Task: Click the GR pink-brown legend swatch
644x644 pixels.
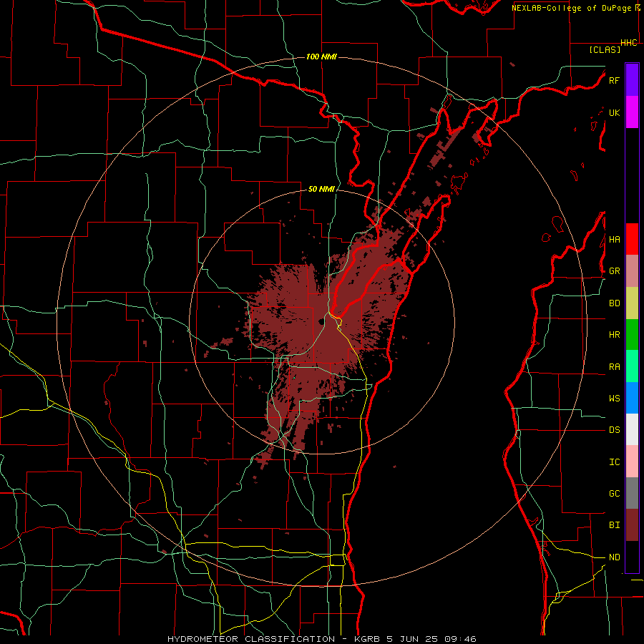Action: tap(632, 270)
